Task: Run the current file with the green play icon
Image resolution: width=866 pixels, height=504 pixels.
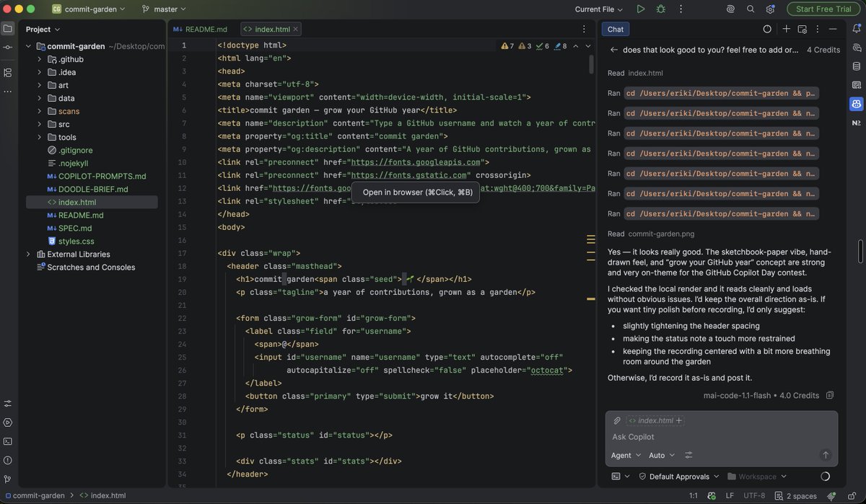Action: coord(640,9)
